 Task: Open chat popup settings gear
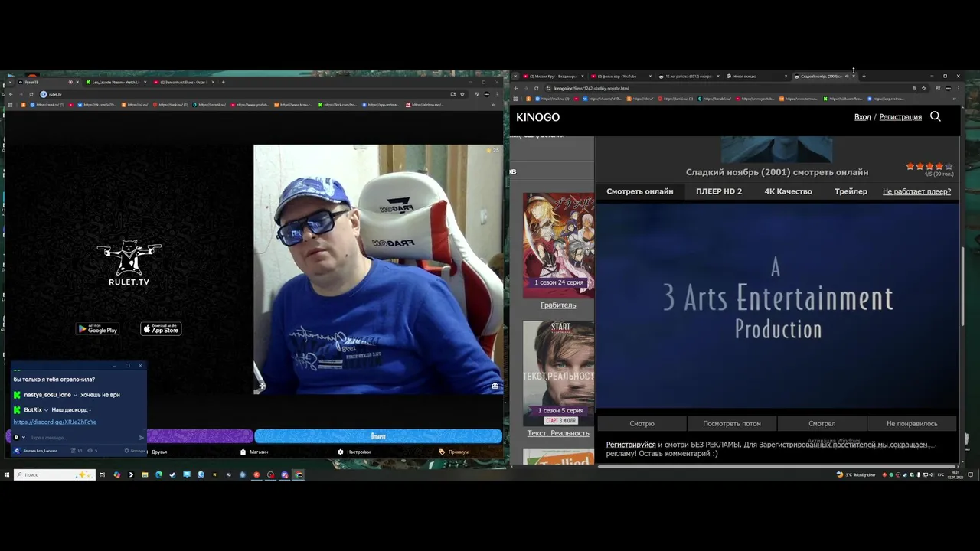(134, 451)
